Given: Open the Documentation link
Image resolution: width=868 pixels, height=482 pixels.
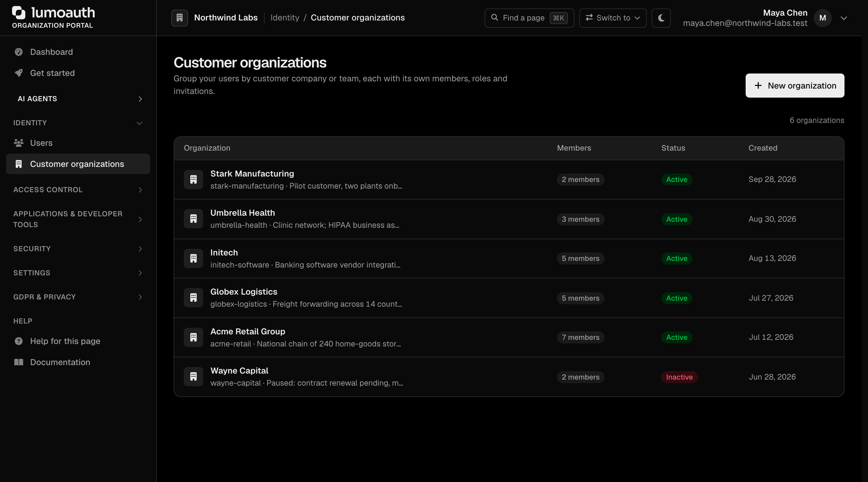Looking at the screenshot, I should (x=78, y=362).
